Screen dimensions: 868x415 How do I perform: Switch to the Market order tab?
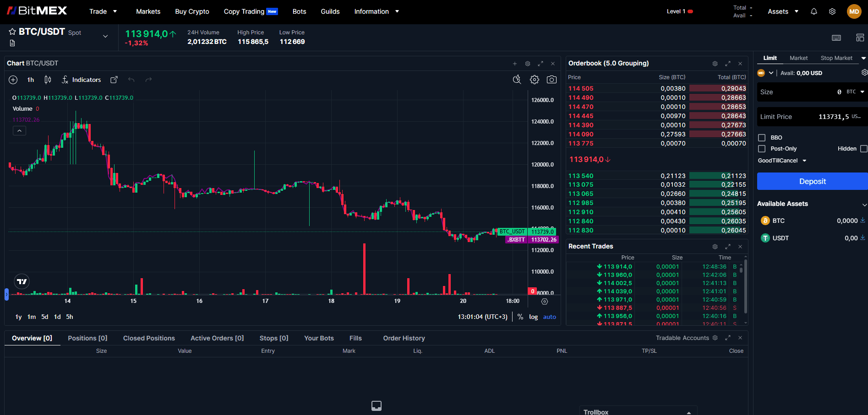tap(798, 58)
